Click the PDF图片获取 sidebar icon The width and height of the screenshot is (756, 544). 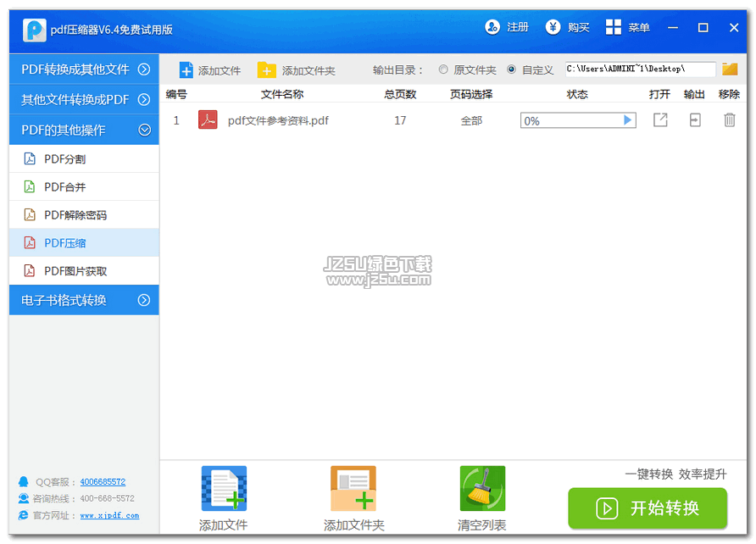(x=30, y=271)
